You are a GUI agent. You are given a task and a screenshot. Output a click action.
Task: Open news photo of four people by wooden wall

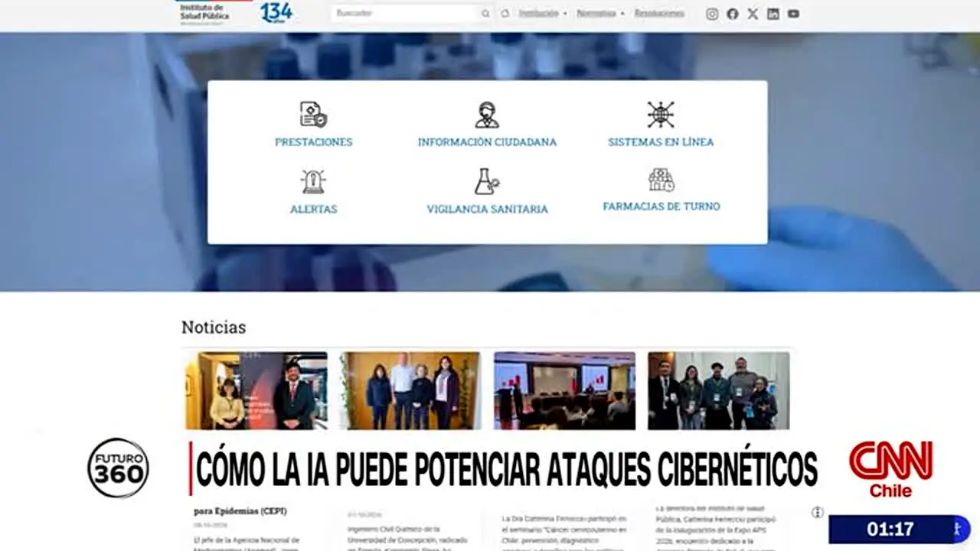410,390
